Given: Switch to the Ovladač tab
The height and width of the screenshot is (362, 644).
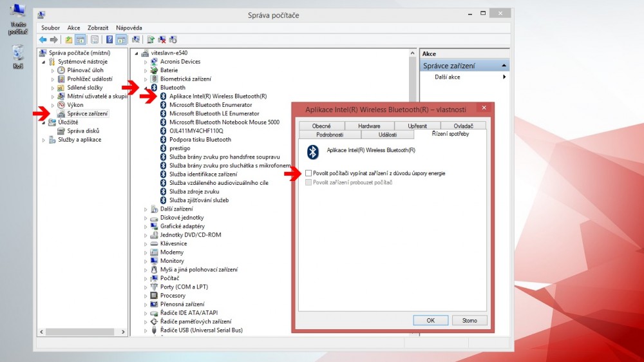Looking at the screenshot, I should point(463,126).
